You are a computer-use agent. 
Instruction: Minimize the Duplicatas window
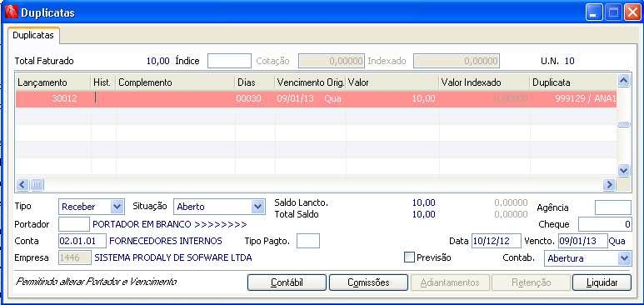tap(593, 12)
